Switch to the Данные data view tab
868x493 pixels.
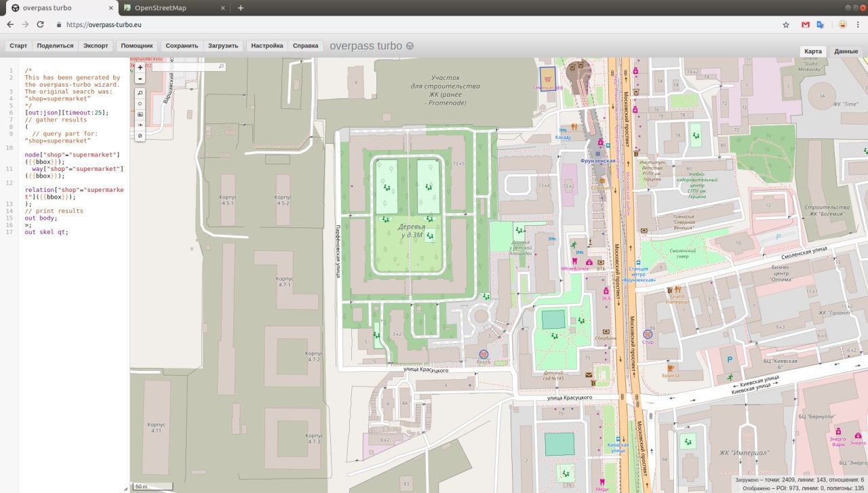click(846, 52)
